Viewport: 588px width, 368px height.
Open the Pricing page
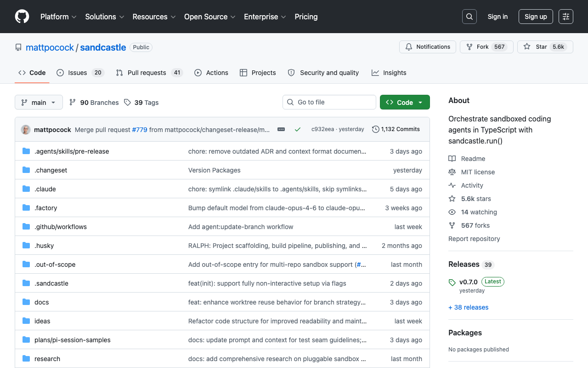pos(306,17)
